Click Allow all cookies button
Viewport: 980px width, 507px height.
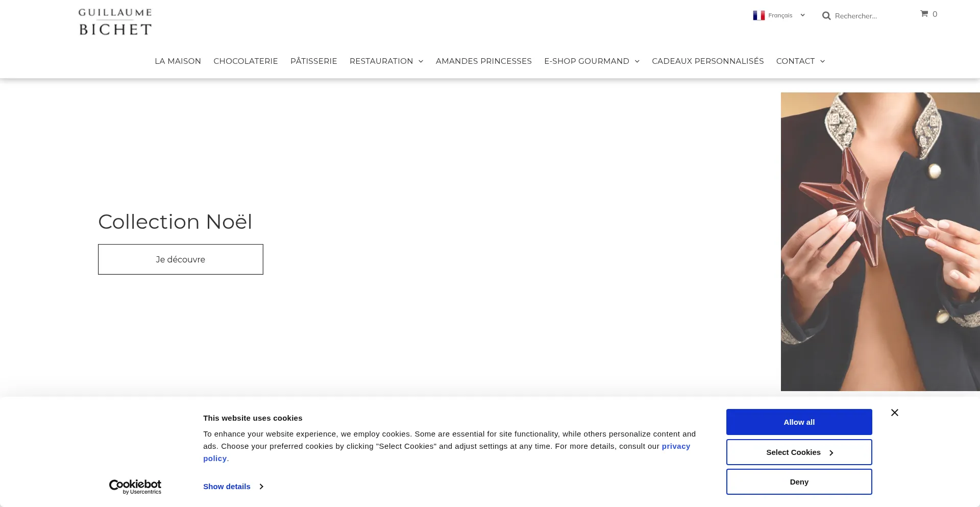coord(799,422)
